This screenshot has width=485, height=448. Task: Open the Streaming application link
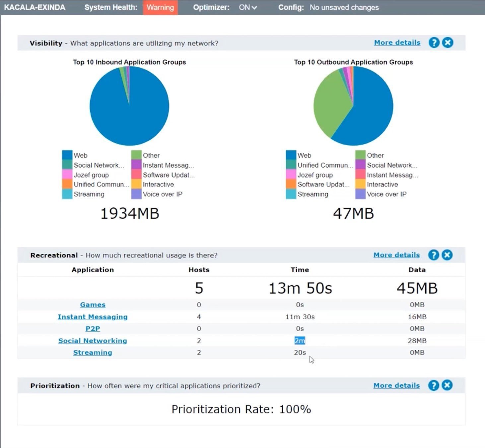(93, 352)
